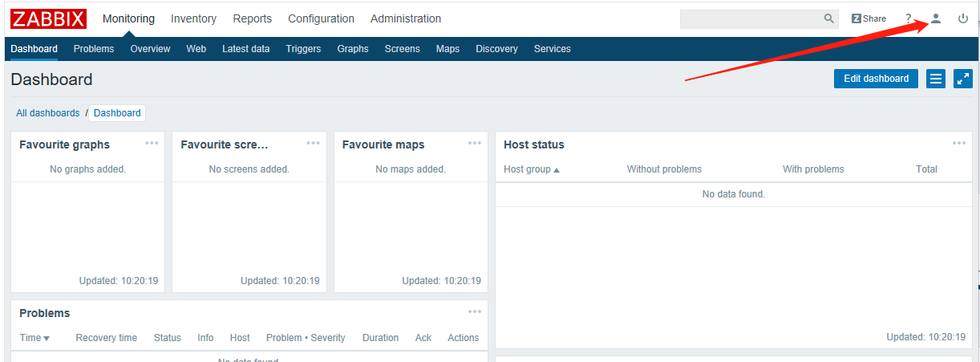The height and width of the screenshot is (362, 980).
Task: Click the user profile icon
Action: (935, 18)
